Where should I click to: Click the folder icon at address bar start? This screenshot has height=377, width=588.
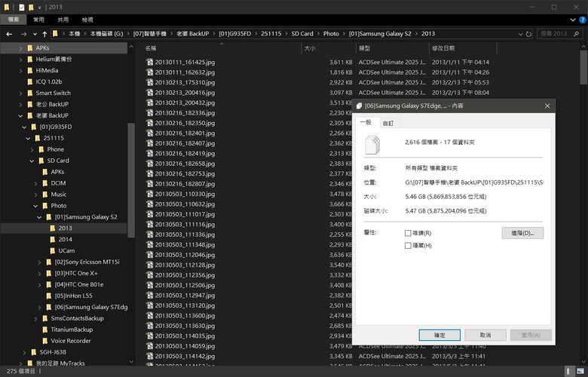[x=56, y=34]
